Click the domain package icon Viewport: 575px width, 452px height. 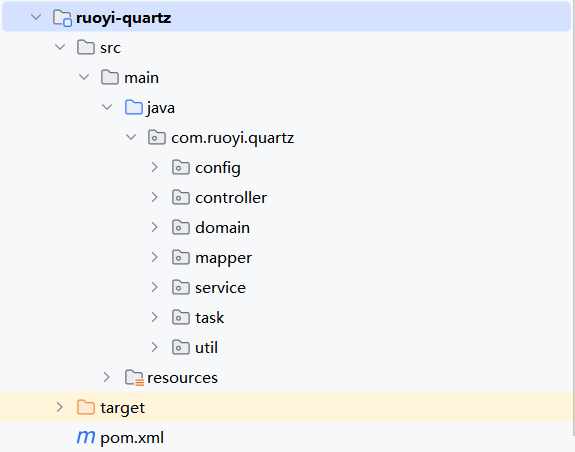[181, 228]
